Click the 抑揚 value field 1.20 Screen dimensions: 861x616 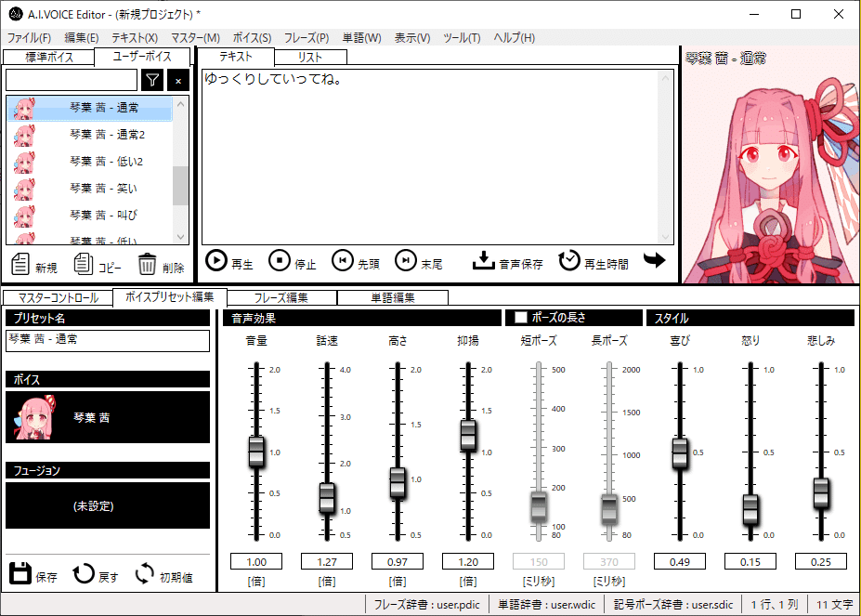coord(468,561)
